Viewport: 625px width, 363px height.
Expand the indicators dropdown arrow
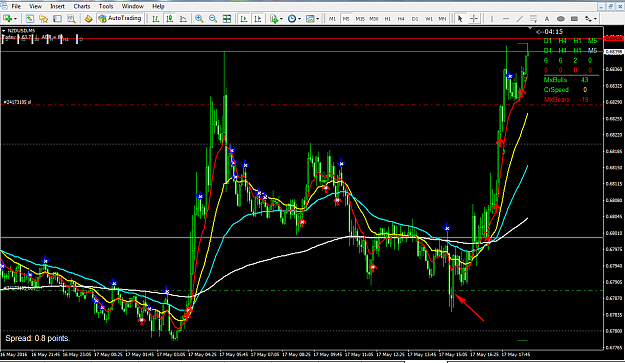(x=281, y=19)
